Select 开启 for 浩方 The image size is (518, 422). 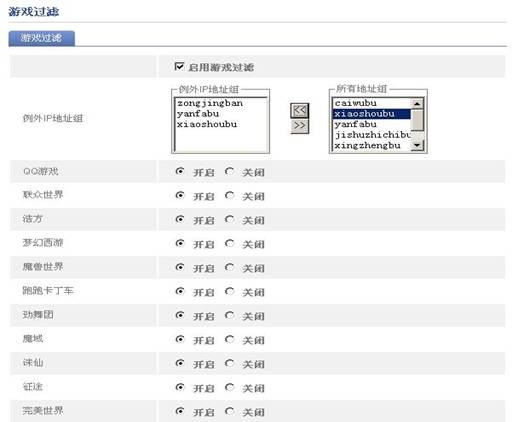coord(180,219)
